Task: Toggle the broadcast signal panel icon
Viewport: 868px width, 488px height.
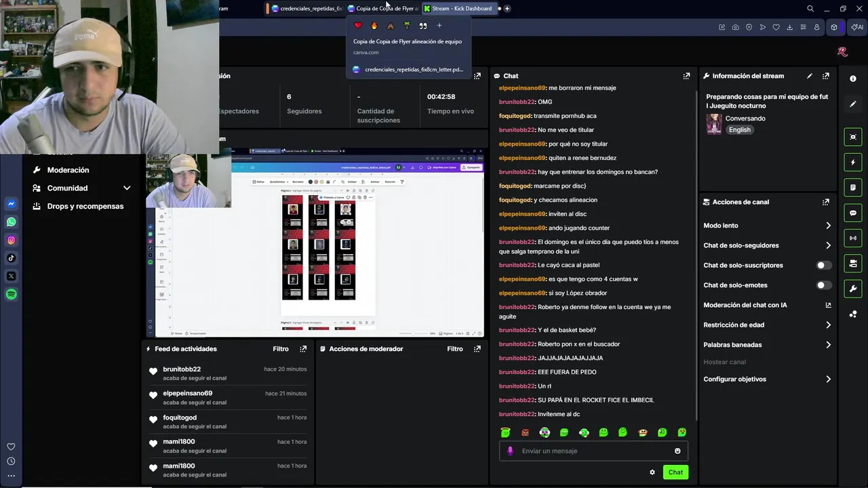Action: coord(853,238)
